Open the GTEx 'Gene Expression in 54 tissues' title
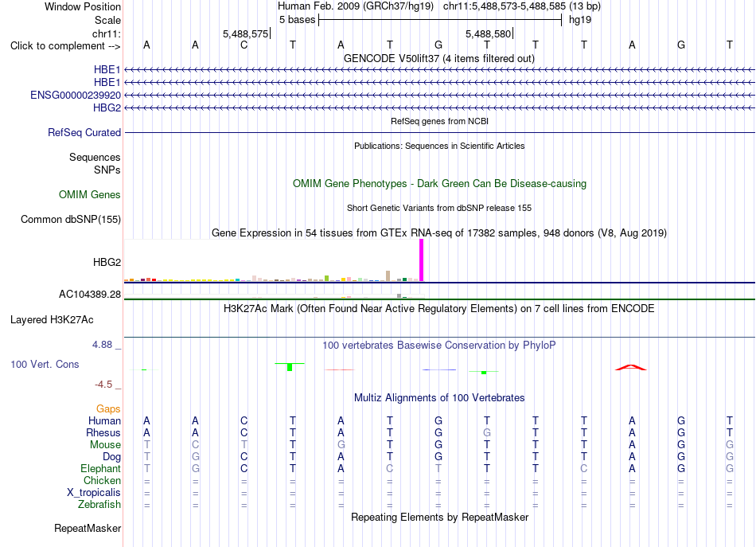 pyautogui.click(x=439, y=233)
